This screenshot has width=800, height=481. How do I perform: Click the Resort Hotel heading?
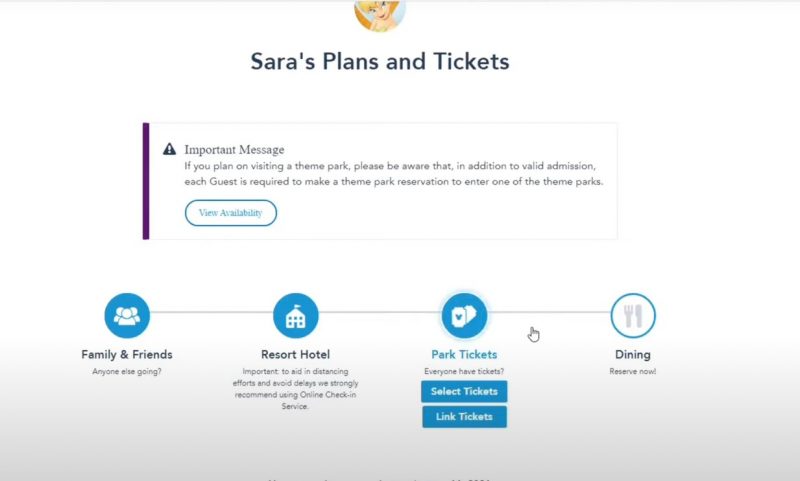[x=295, y=355]
